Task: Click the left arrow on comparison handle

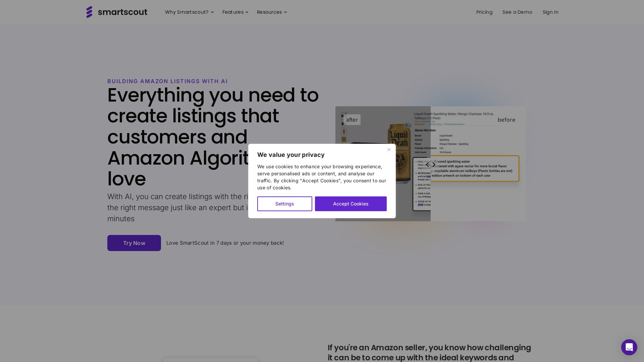Action: [x=427, y=165]
